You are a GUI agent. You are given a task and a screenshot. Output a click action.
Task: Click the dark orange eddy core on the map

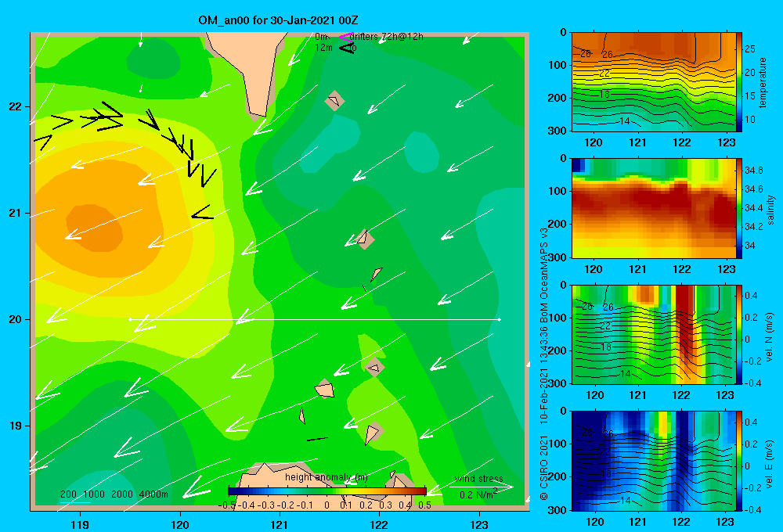pos(94,228)
